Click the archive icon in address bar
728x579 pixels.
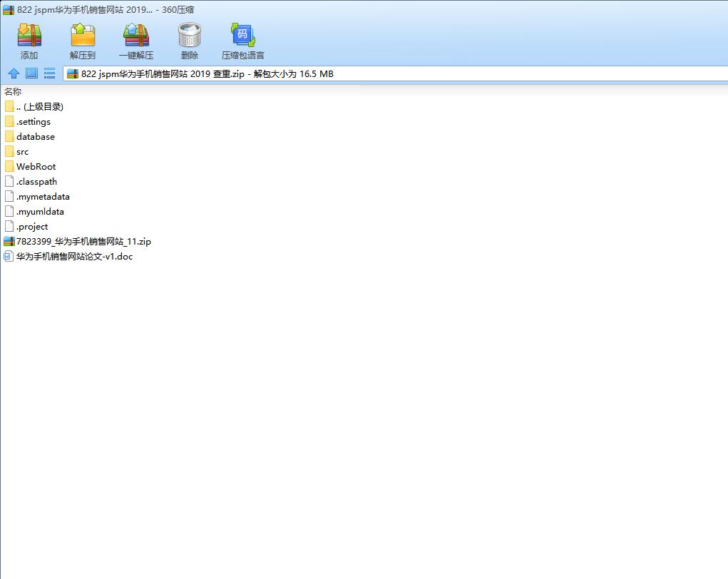73,74
